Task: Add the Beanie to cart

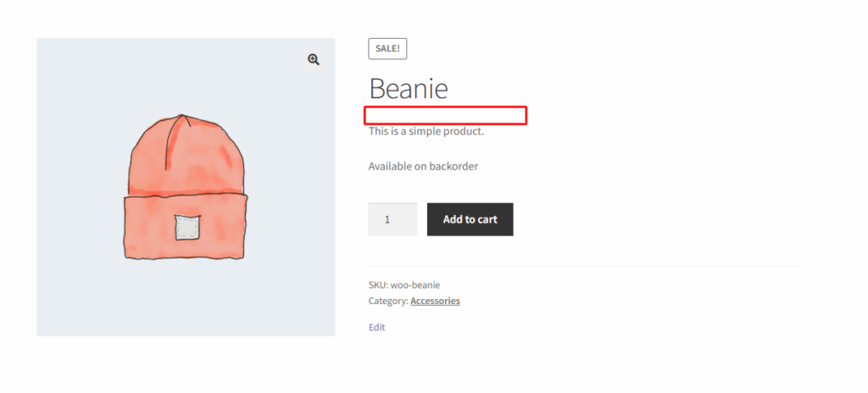Action: (470, 219)
